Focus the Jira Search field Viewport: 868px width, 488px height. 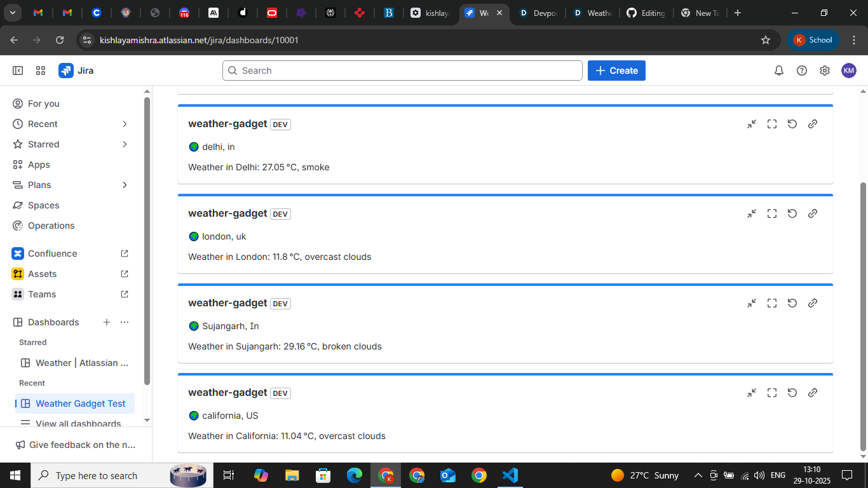[402, 71]
